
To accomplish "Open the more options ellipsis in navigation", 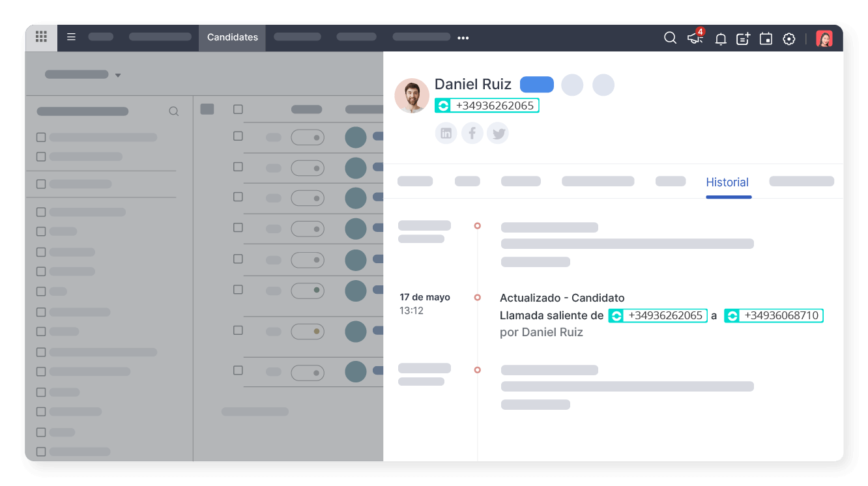I will coord(463,38).
